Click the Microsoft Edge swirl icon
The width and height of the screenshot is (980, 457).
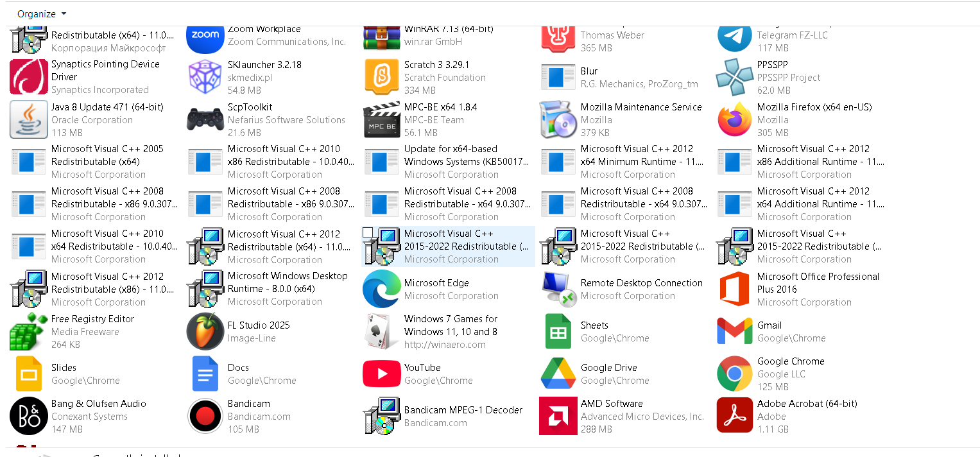coord(382,289)
